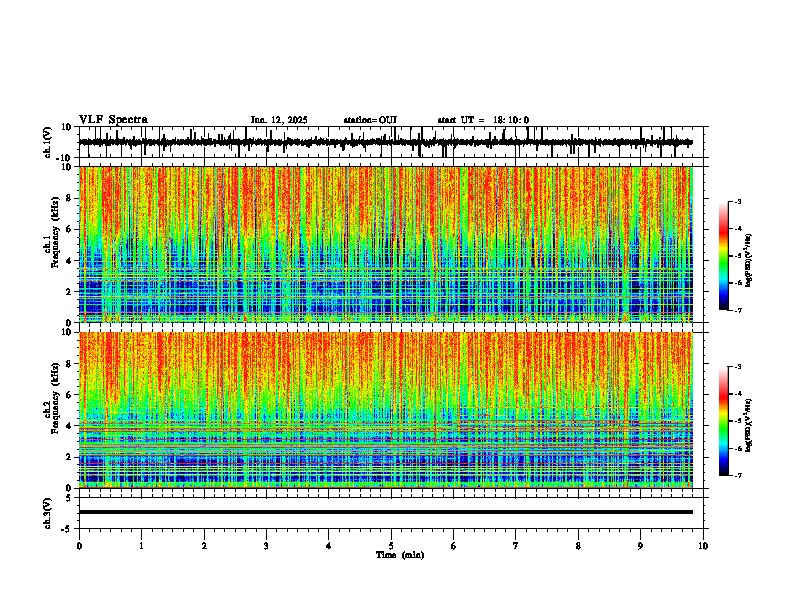Click the "-7" tick on ch.2 colorbar
792x612 pixels.
737,475
